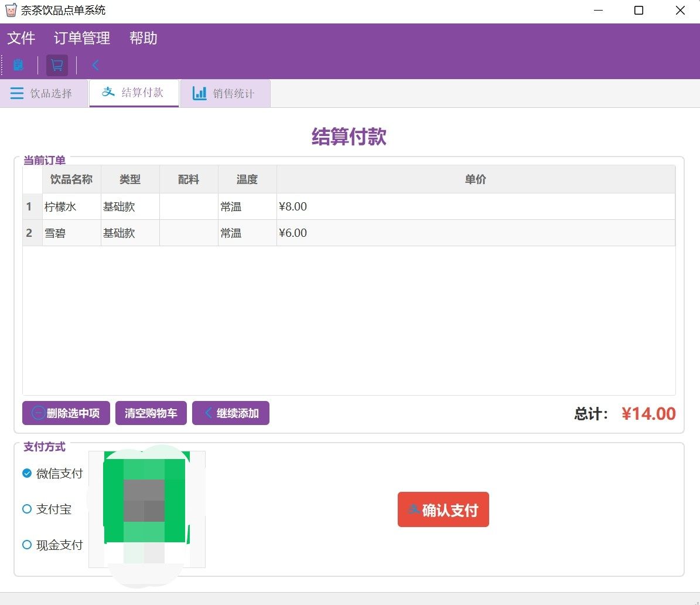
Task: Select 微信支付 payment method
Action: (27, 474)
